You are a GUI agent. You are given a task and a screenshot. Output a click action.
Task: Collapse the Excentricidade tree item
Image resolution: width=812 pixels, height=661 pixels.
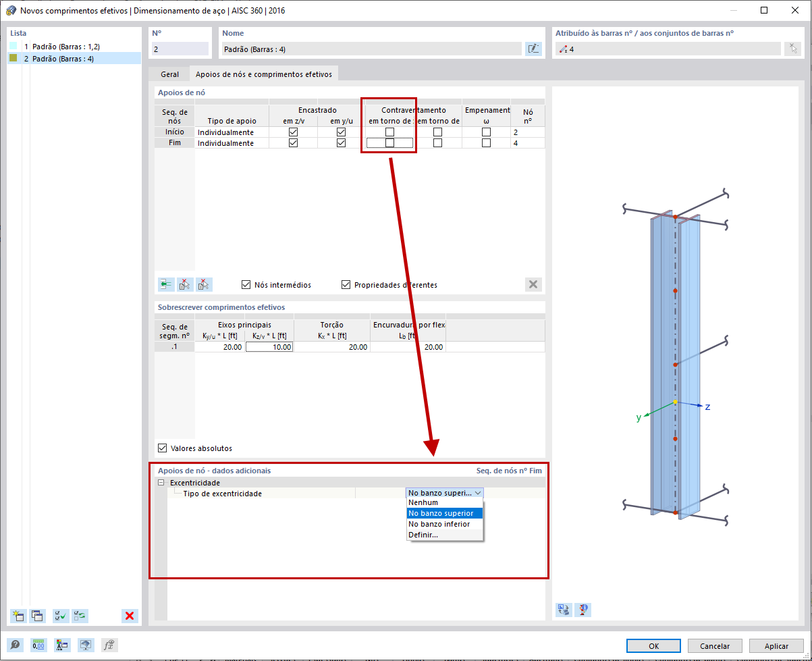[x=161, y=483]
